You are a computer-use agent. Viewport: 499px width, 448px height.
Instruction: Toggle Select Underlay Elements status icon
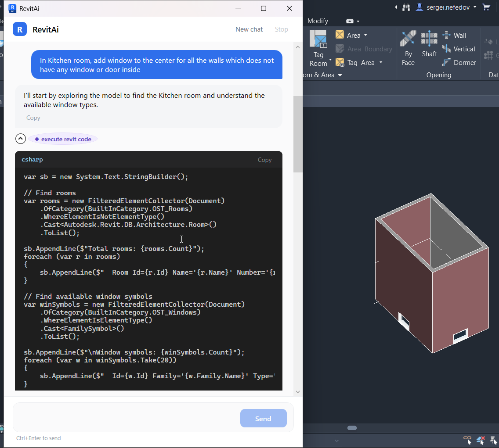[x=480, y=440]
